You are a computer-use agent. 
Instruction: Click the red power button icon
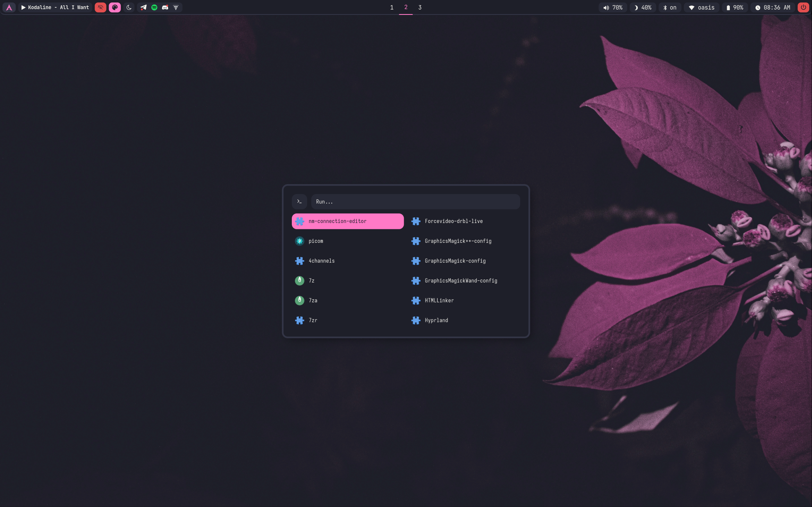[x=803, y=7]
